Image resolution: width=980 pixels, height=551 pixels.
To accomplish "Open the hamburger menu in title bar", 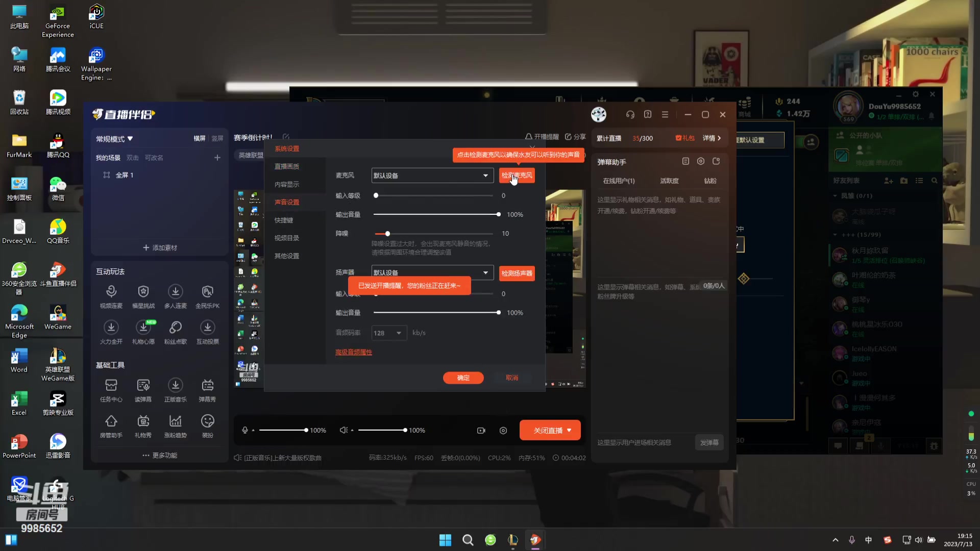I will click(665, 114).
